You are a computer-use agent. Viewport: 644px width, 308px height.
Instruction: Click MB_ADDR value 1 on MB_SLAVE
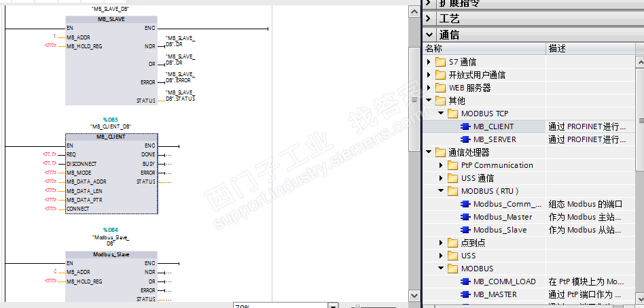[x=54, y=37]
